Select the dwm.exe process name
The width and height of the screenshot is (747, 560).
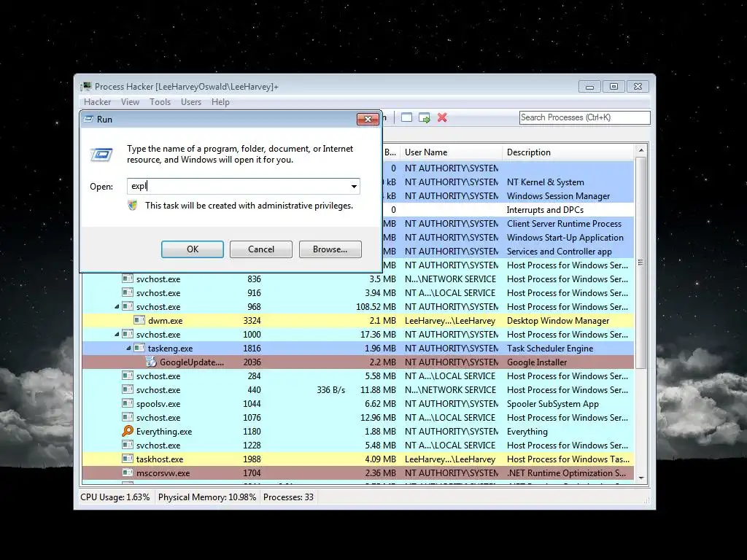click(166, 321)
